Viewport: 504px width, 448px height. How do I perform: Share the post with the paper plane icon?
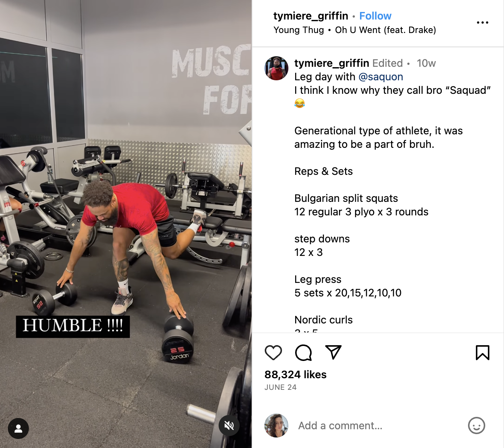333,352
